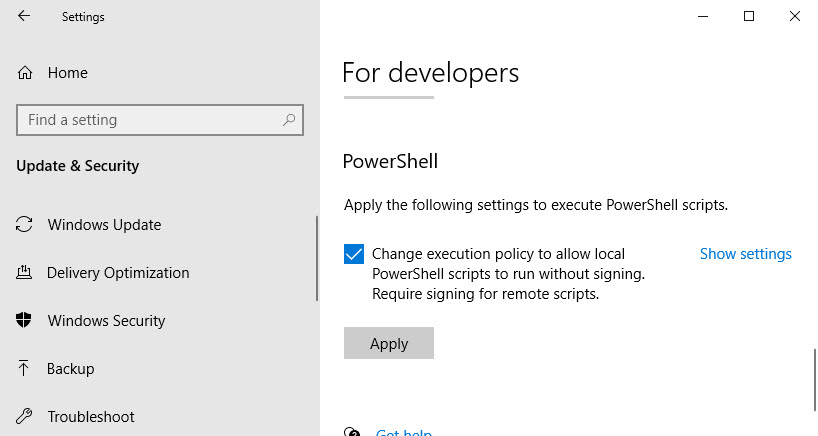Minimize the Settings window

[x=703, y=16]
